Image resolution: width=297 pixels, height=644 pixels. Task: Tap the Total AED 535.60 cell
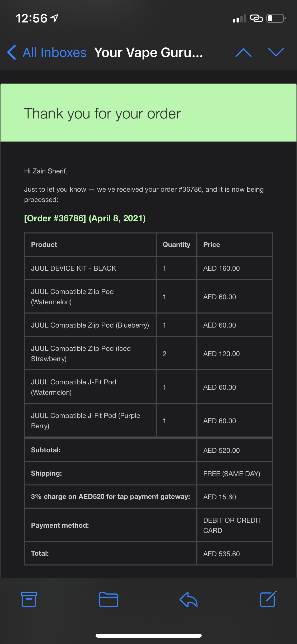(x=234, y=554)
